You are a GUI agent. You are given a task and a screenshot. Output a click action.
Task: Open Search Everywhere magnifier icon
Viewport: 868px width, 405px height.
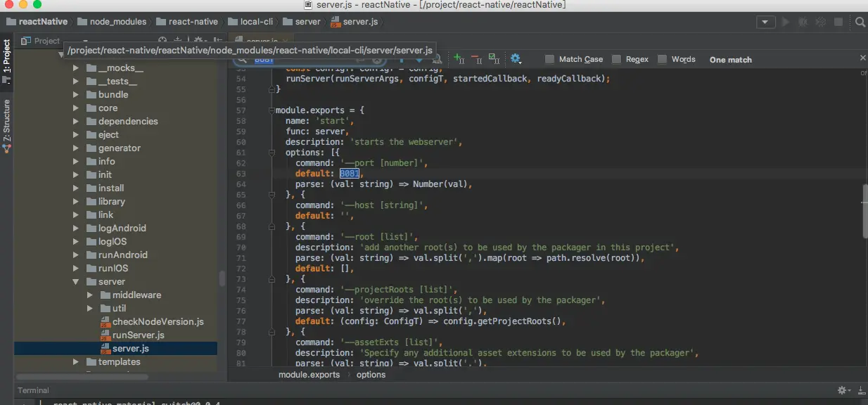[x=860, y=22]
